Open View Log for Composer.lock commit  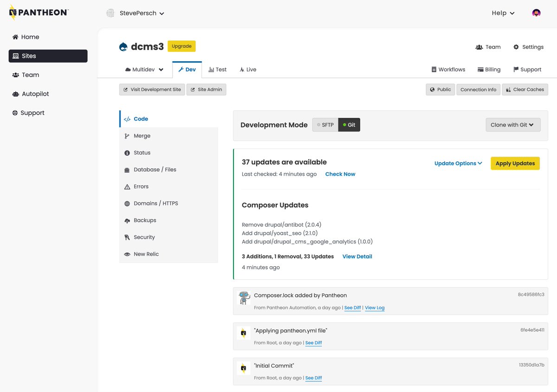point(375,308)
